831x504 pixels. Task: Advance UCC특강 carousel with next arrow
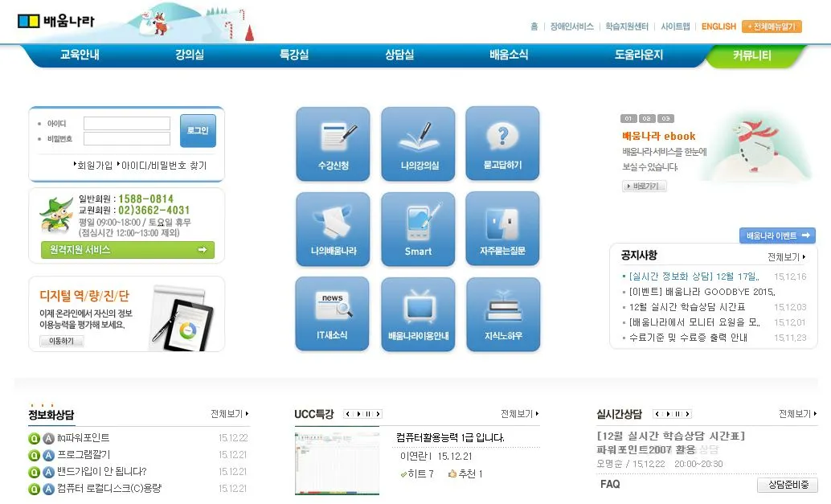click(379, 412)
